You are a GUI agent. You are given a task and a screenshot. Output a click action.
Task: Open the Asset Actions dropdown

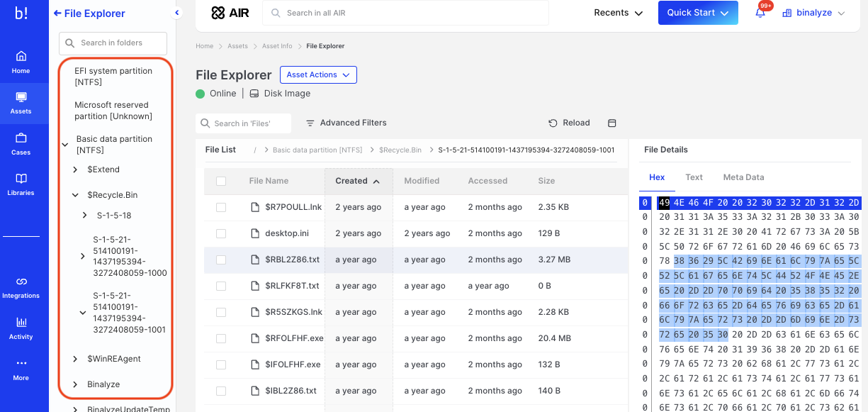pos(318,74)
